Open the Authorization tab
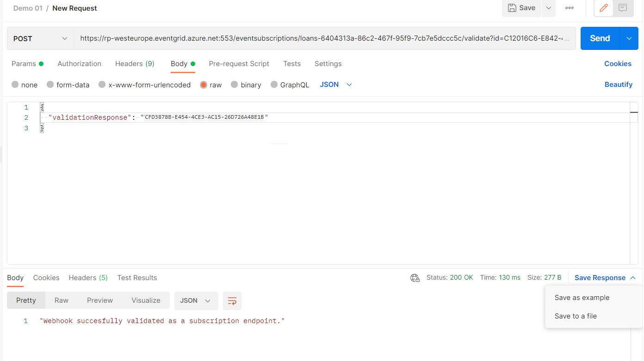The image size is (644, 361). 79,64
